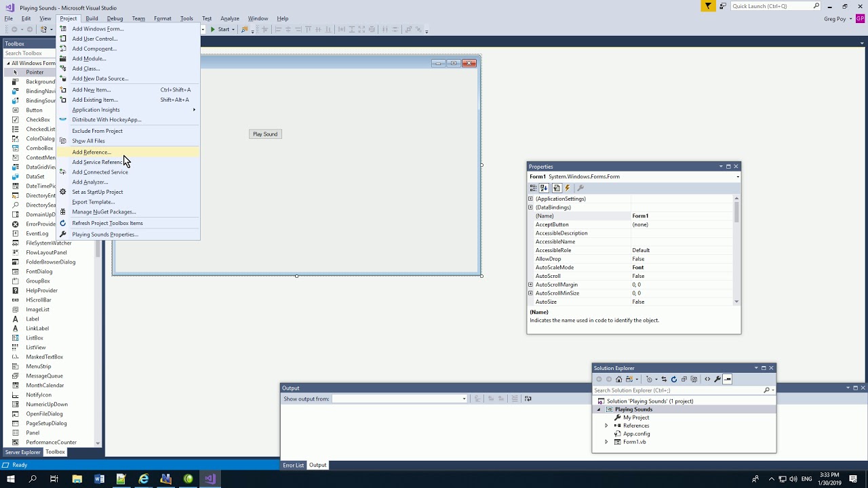Open the Build menu
This screenshot has width=868, height=488.
click(92, 18)
